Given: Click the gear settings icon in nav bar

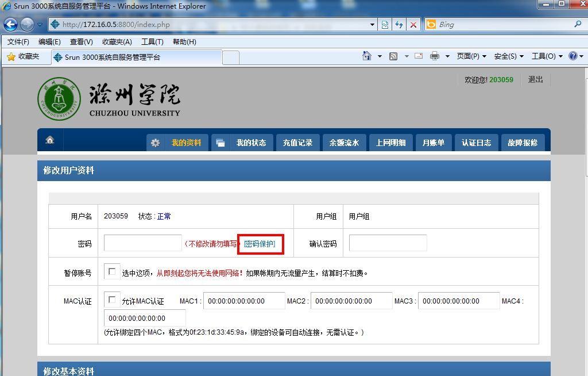Looking at the screenshot, I should tap(155, 143).
